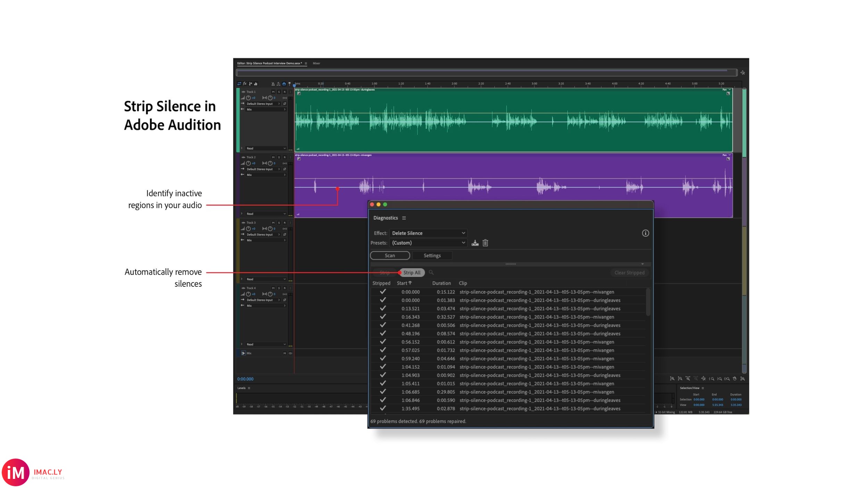Open Track 4 Default Stereo Input dropdown
The width and height of the screenshot is (868, 488).
click(263, 300)
